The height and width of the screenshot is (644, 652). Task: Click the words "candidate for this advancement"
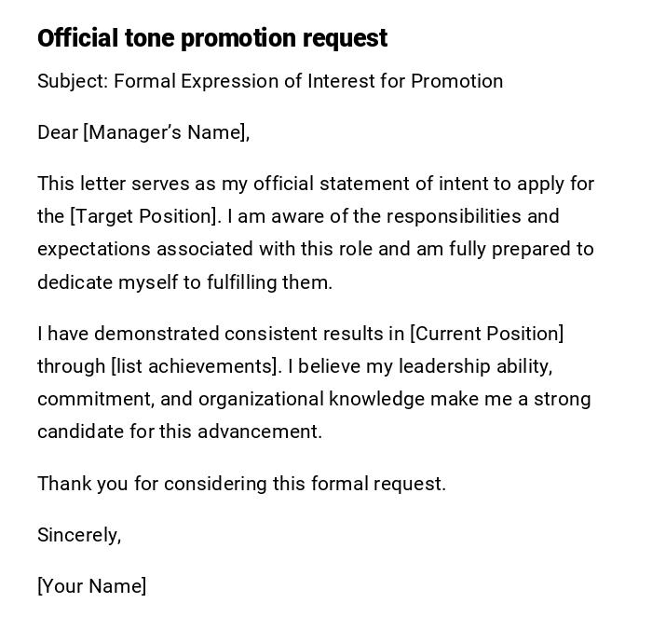[x=179, y=432]
